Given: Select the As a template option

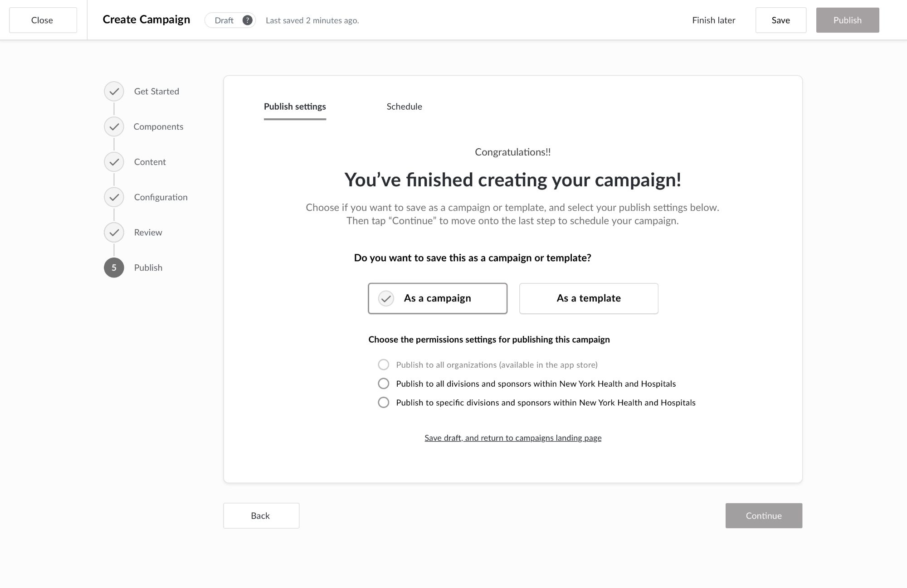Looking at the screenshot, I should coord(588,298).
